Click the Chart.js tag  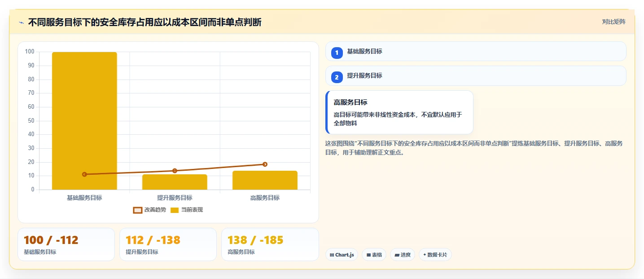(342, 255)
